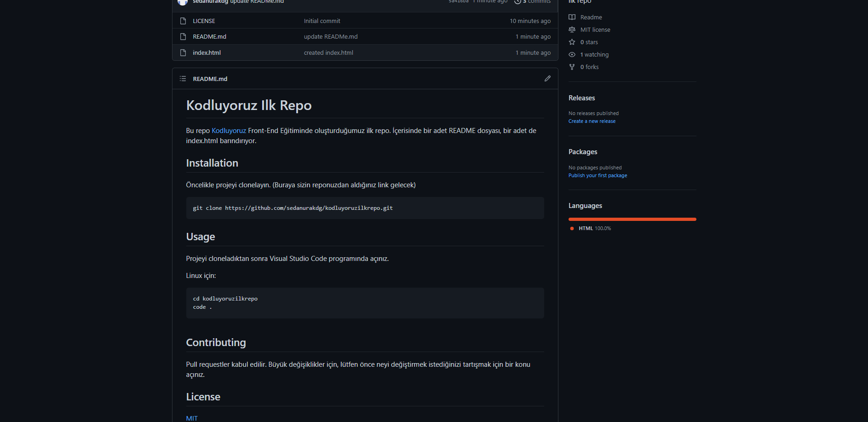
Task: Open the Releases heading link
Action: tap(581, 98)
